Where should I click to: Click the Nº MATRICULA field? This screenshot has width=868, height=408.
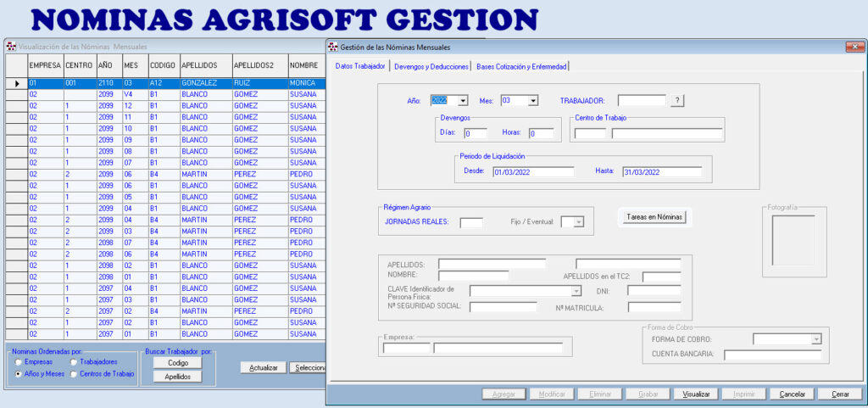[x=654, y=307]
